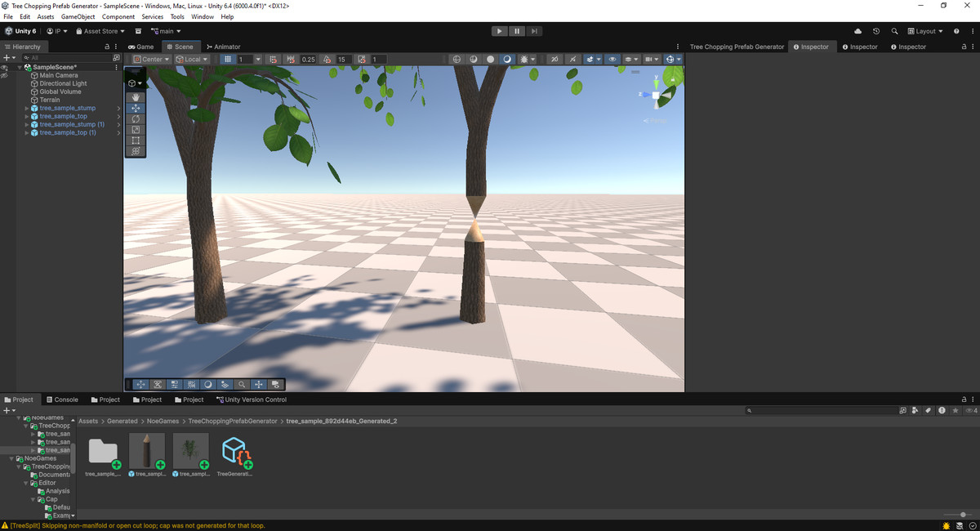This screenshot has width=980, height=531.
Task: Switch to the Game tab
Action: pos(140,47)
